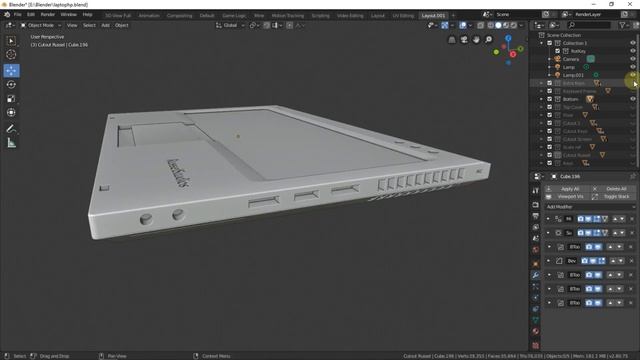Open the Active Tool properties tab
The width and height of the screenshot is (640, 360).
coord(536,191)
